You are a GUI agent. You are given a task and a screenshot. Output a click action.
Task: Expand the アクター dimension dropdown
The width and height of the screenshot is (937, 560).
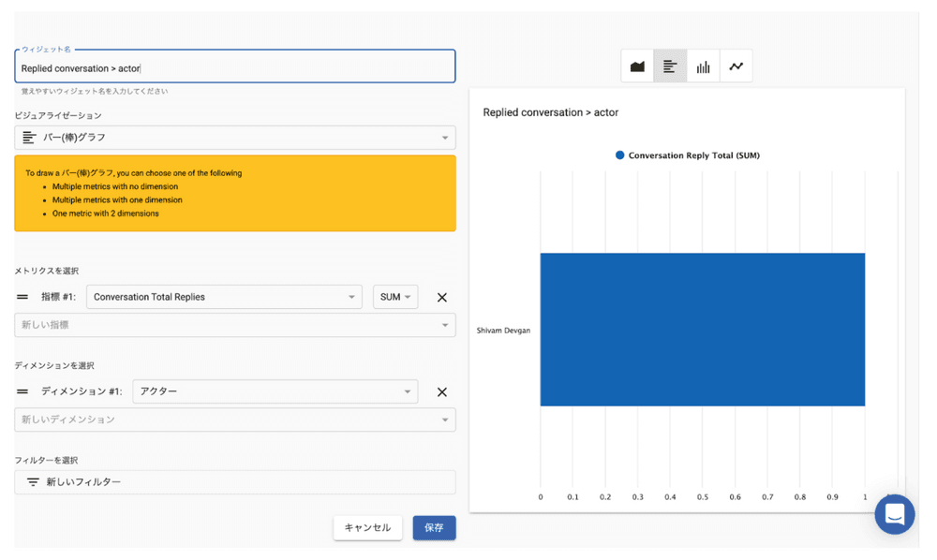click(x=275, y=392)
